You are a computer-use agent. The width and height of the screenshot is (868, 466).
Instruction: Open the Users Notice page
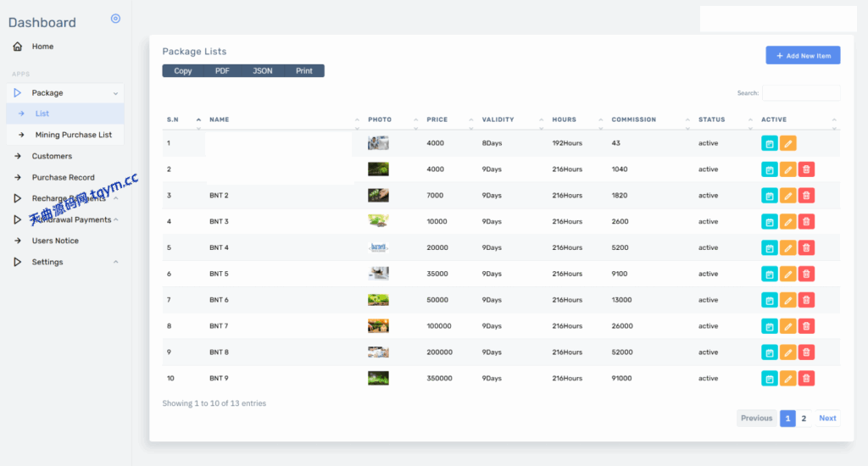55,241
